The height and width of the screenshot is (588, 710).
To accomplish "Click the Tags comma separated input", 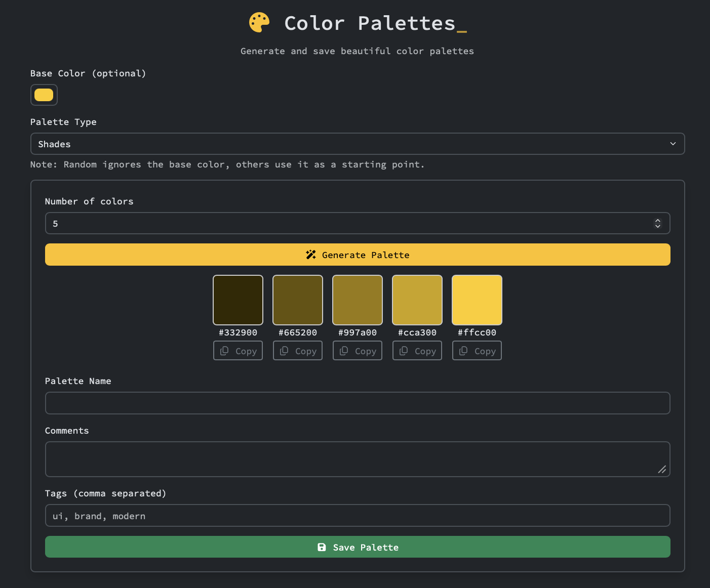I will [358, 515].
